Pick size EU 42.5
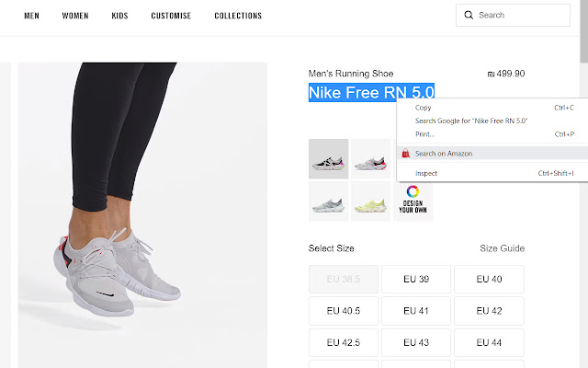 tap(345, 343)
